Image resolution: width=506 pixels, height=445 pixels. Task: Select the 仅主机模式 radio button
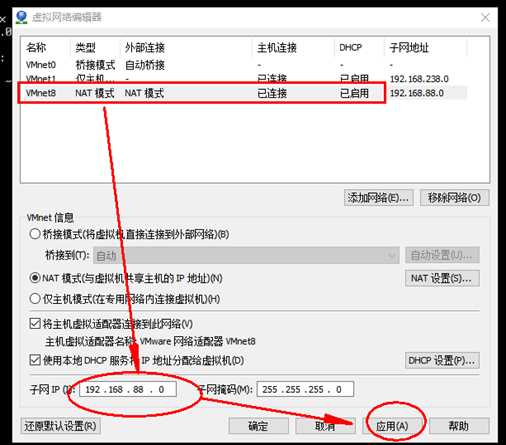[x=35, y=299]
